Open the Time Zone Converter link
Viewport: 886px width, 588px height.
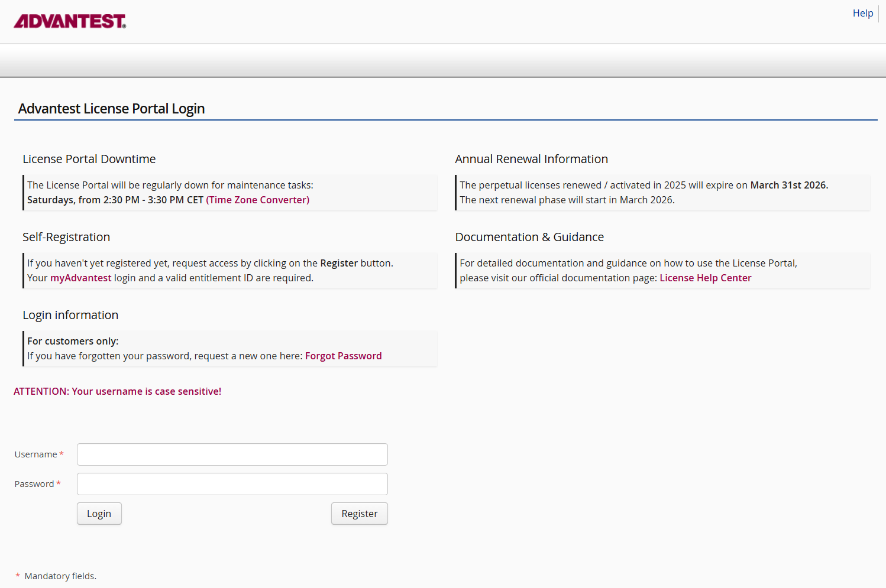258,200
